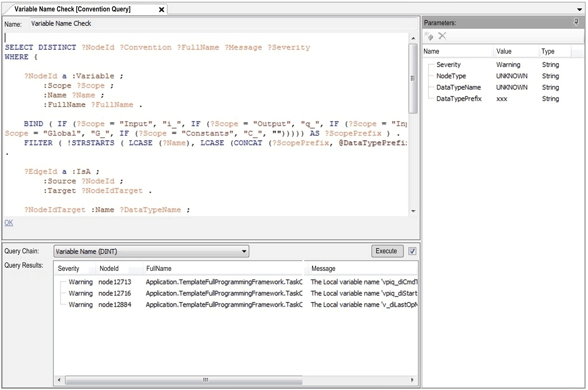Select the Variable Name Check [Convention Query] tab

72,9
